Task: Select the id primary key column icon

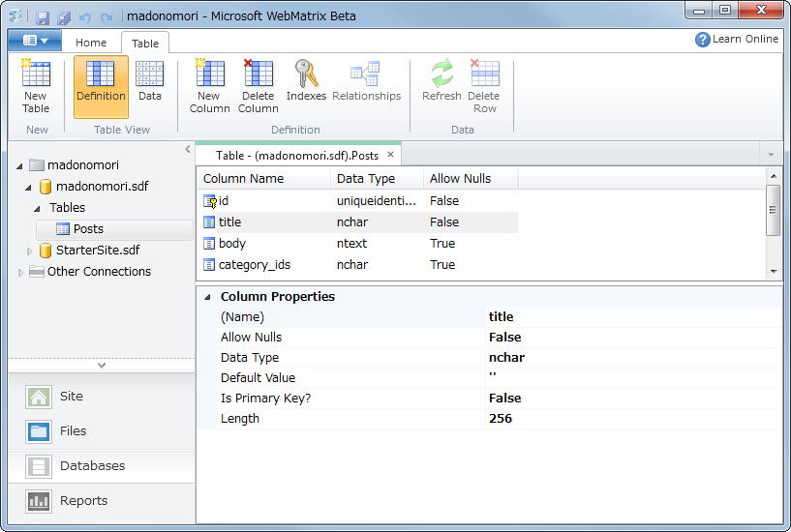Action: point(209,201)
